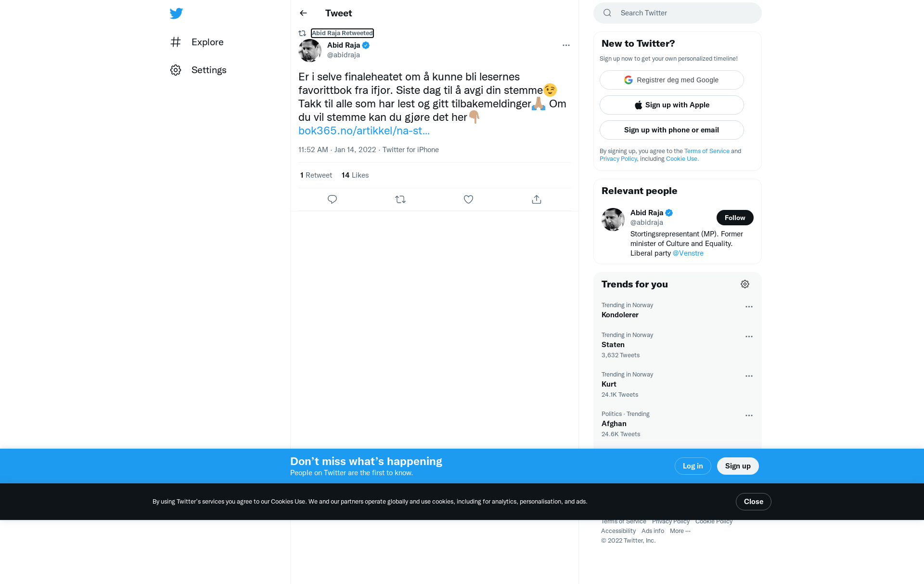Go back using the arrow icon
The image size is (924, 584).
(303, 13)
